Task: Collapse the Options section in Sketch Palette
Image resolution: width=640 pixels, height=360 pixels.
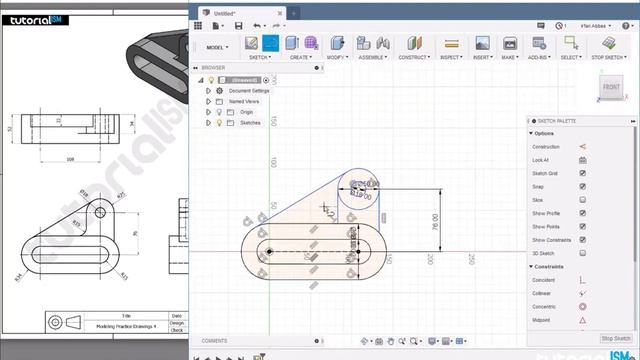Action: [531, 133]
